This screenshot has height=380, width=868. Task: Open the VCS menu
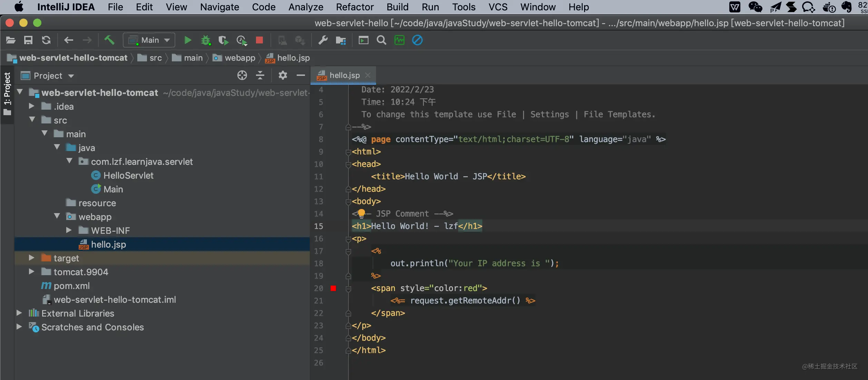click(x=498, y=7)
